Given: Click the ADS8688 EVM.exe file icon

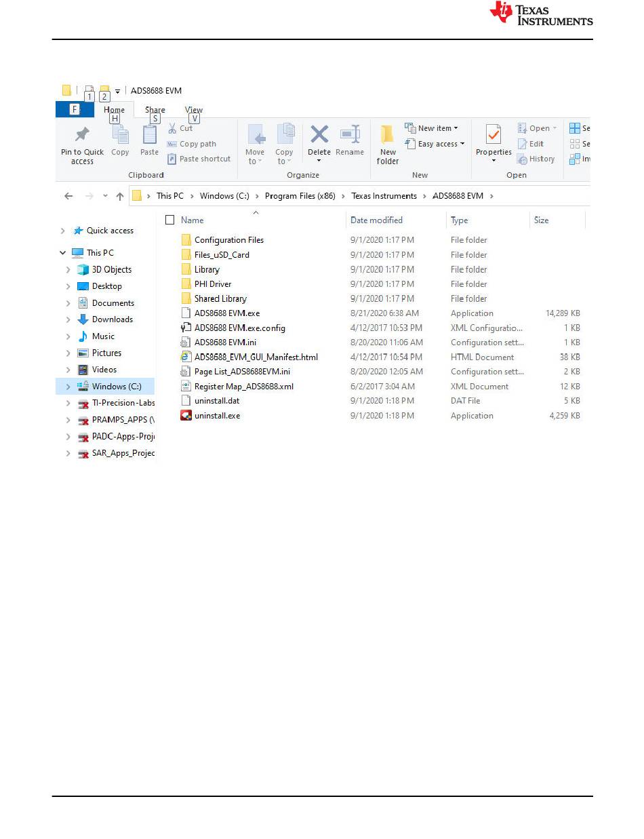Looking at the screenshot, I should 186,313.
